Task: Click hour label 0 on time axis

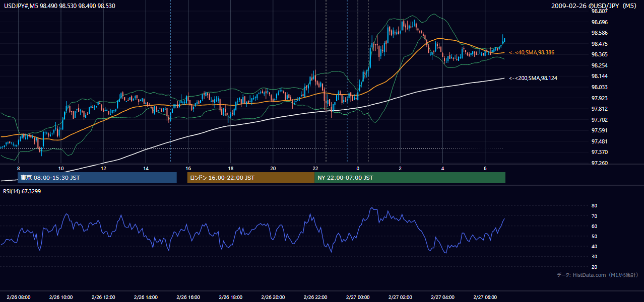Action: click(358, 168)
